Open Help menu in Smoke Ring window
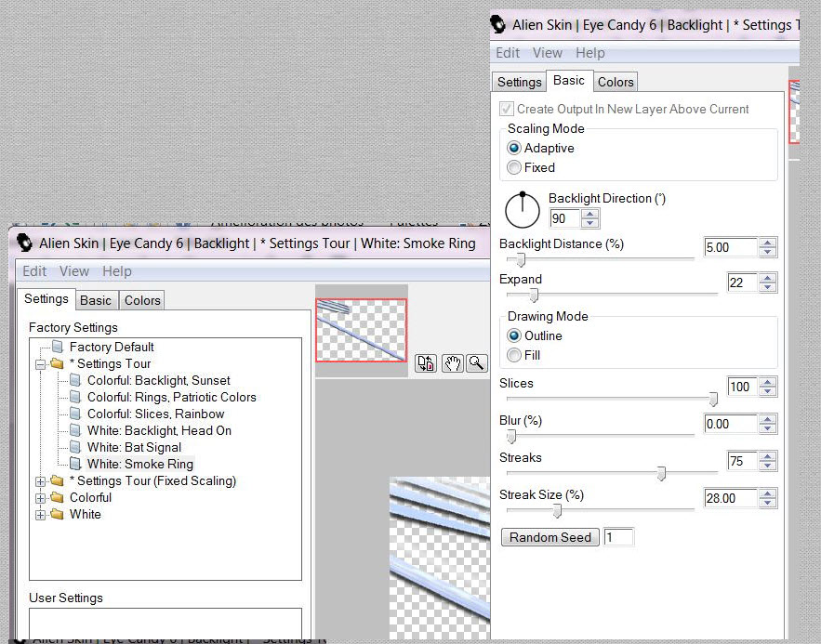This screenshot has width=821, height=644. click(x=117, y=271)
